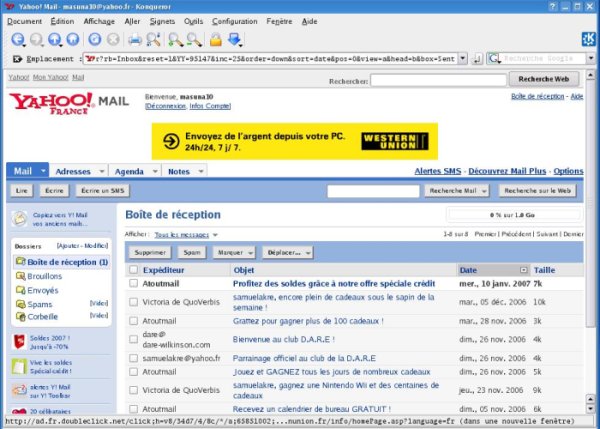Check the calendrier de bureau message box
The image size is (600, 429).
point(133,409)
